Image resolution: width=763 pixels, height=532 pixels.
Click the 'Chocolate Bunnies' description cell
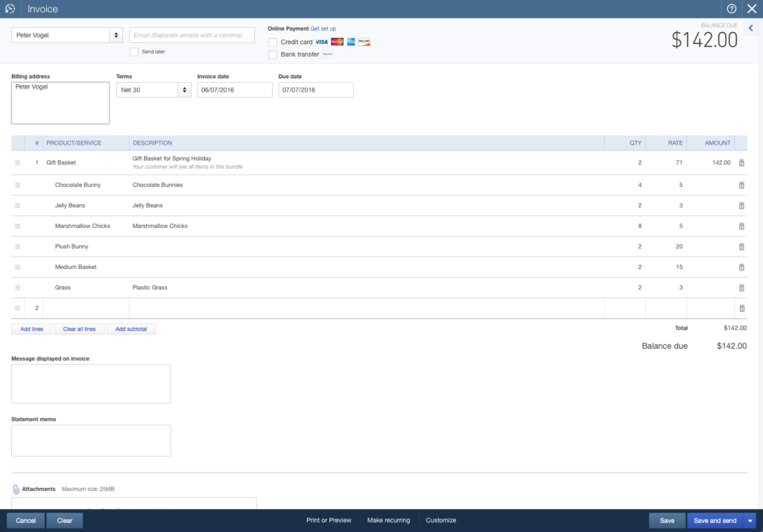[x=158, y=185]
